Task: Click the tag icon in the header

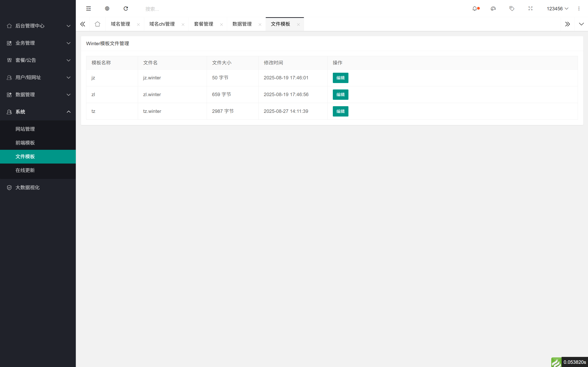Action: click(512, 8)
